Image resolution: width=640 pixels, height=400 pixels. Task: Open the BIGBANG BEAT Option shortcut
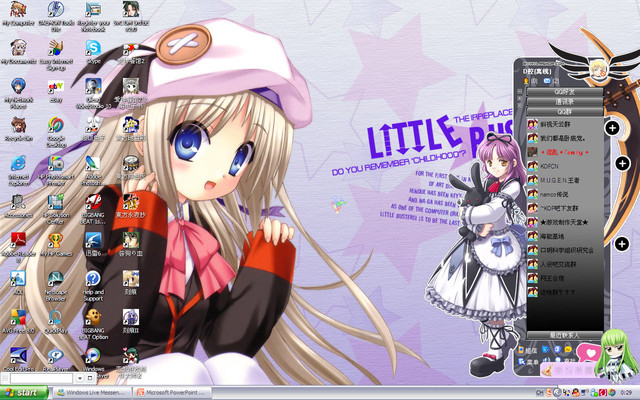tap(93, 324)
